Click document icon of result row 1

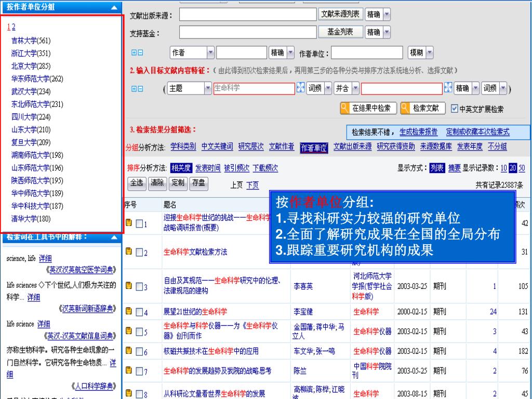[x=129, y=222]
